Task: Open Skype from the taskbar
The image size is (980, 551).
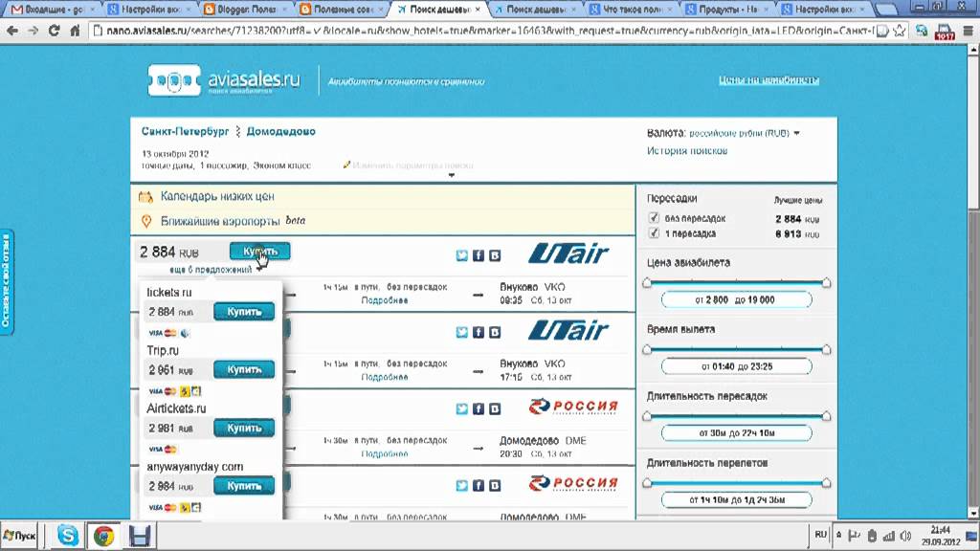Action: point(68,536)
